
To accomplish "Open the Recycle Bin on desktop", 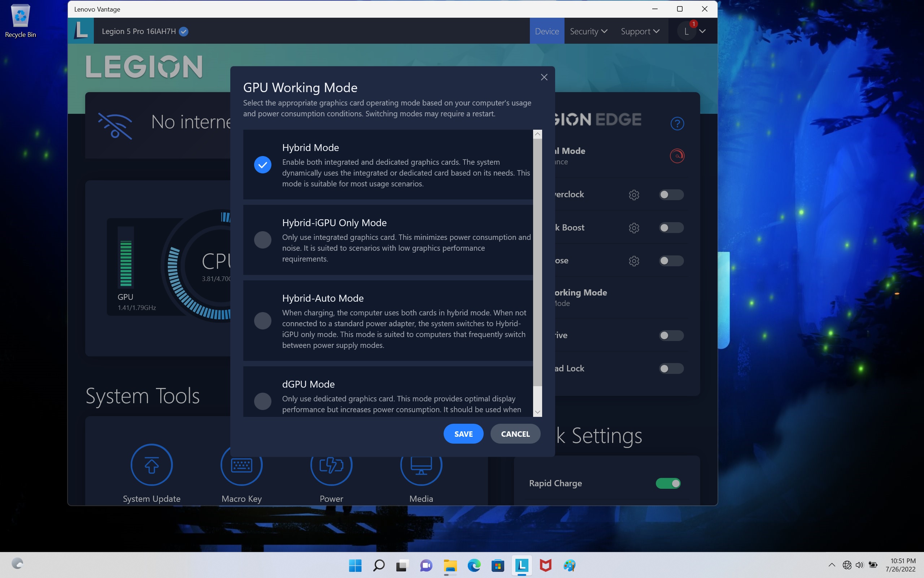I will point(21,21).
